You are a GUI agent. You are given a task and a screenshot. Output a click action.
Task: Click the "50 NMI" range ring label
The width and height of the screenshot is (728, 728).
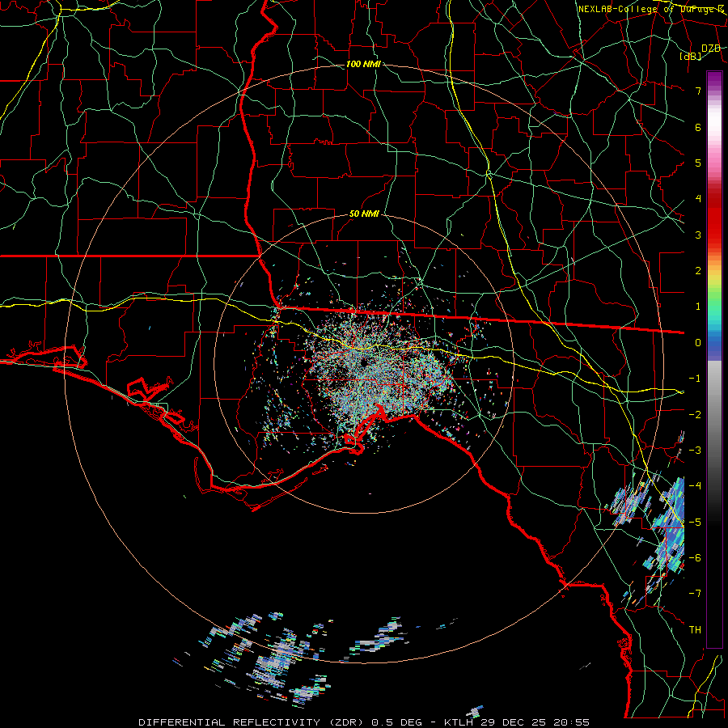click(364, 214)
